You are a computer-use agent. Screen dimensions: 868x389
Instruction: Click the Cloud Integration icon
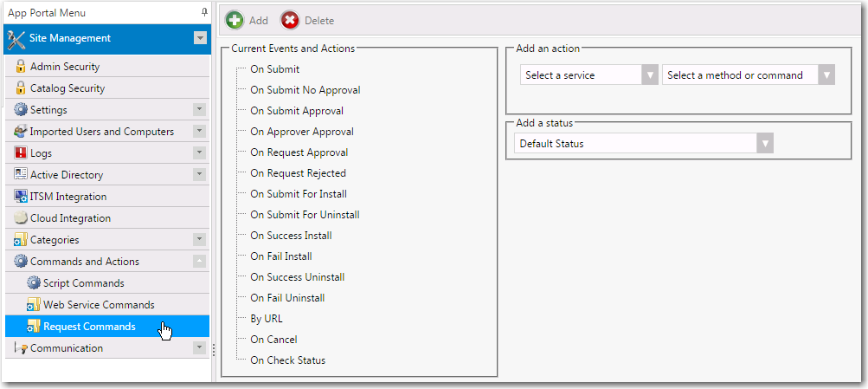[x=21, y=218]
